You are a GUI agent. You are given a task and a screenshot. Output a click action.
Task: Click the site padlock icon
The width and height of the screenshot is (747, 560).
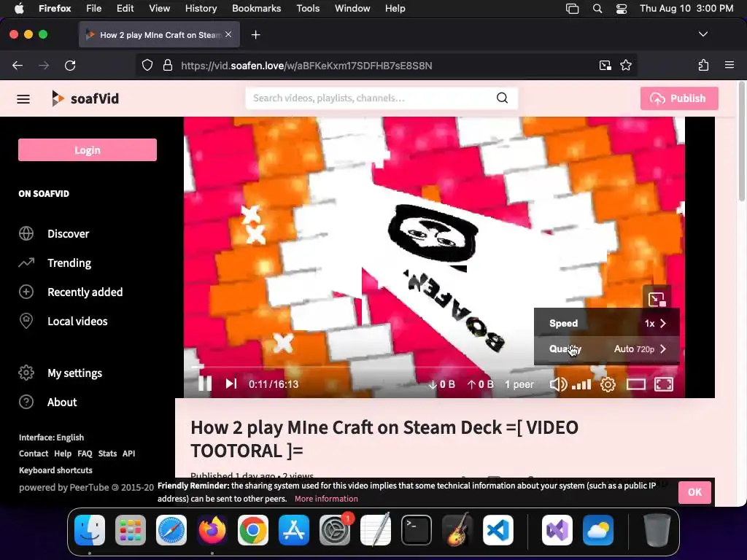pyautogui.click(x=168, y=65)
